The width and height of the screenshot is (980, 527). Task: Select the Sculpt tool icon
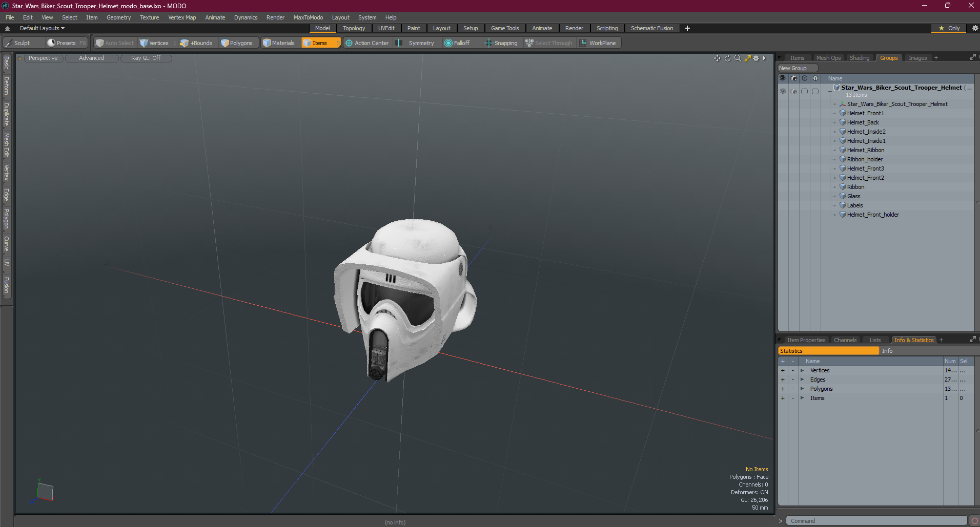(x=8, y=43)
